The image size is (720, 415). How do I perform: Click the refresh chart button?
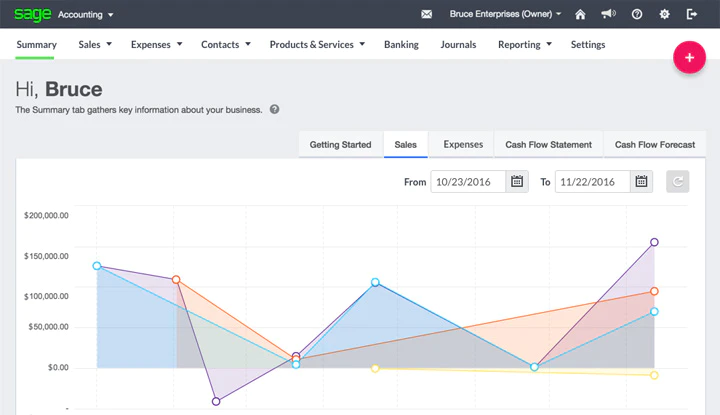point(678,181)
